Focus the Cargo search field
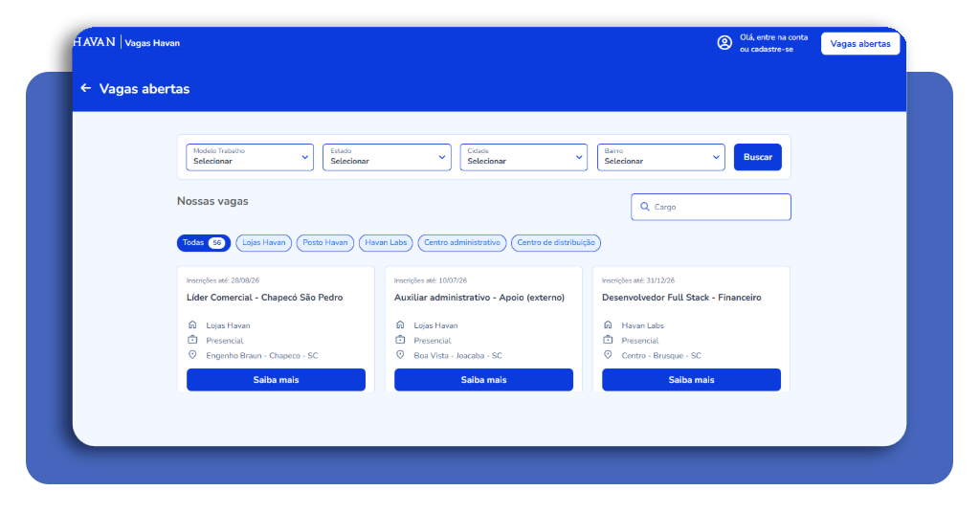Screen dimensions: 980x513 pyautogui.click(x=711, y=207)
